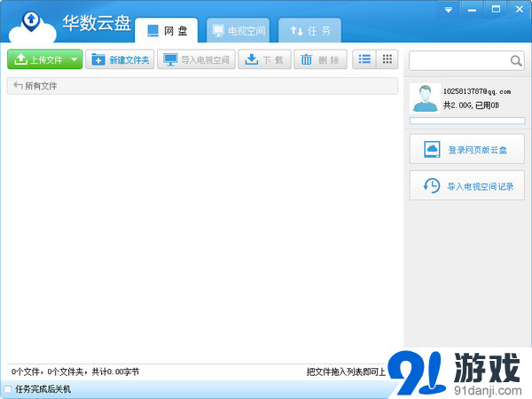The height and width of the screenshot is (399, 532).
Task: Open 登录网页版云盘 web login
Action: (x=467, y=149)
